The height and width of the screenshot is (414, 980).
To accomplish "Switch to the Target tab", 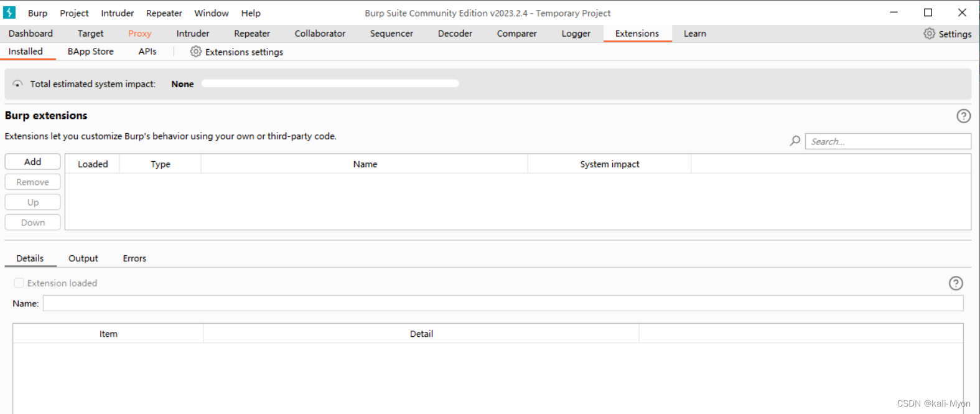I will click(90, 34).
